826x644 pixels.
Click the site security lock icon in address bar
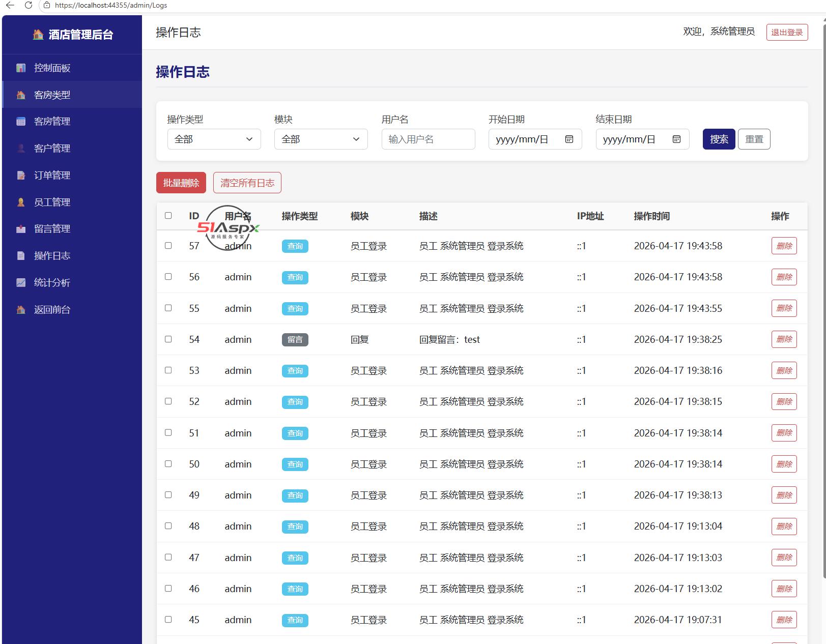(x=47, y=5)
